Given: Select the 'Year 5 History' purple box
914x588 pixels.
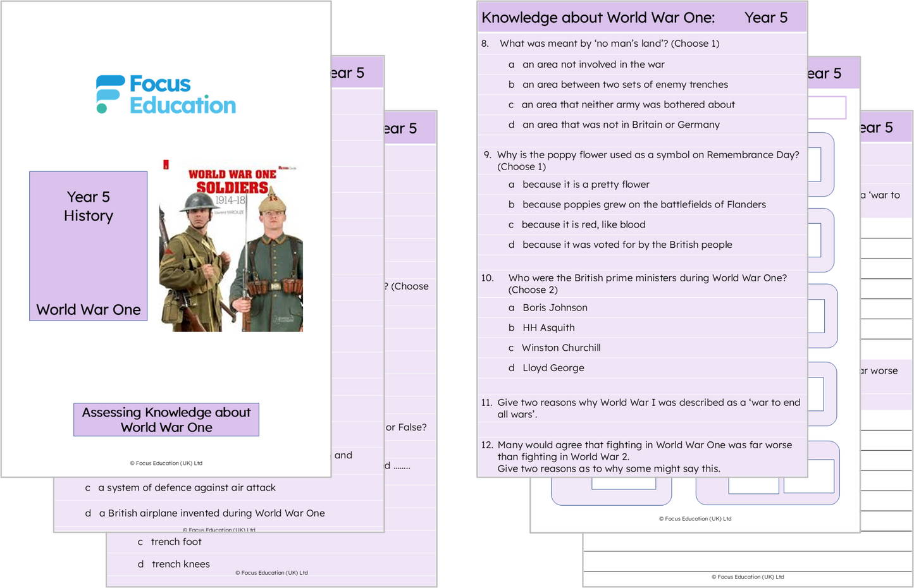Looking at the screenshot, I should coord(88,245).
